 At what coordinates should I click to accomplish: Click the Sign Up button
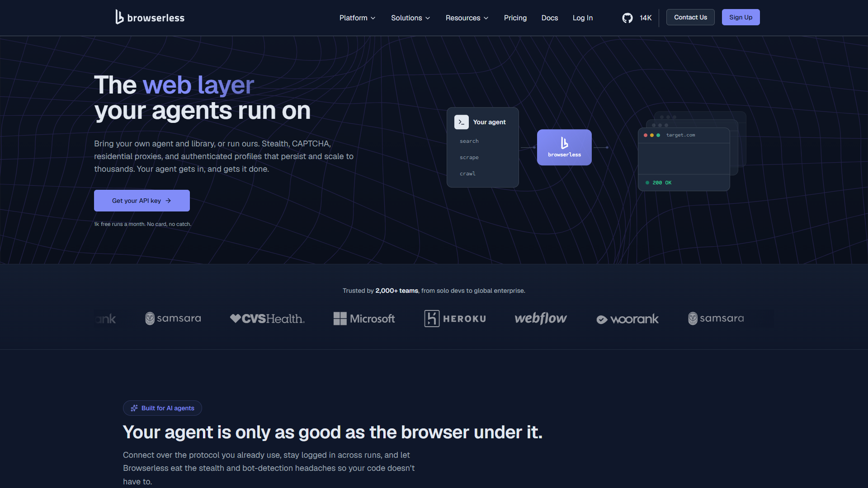point(741,17)
